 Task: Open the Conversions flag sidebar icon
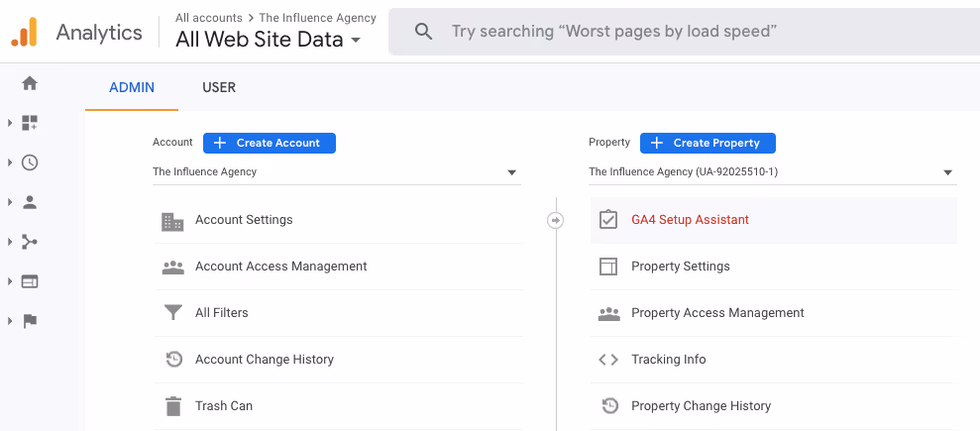[x=30, y=321]
